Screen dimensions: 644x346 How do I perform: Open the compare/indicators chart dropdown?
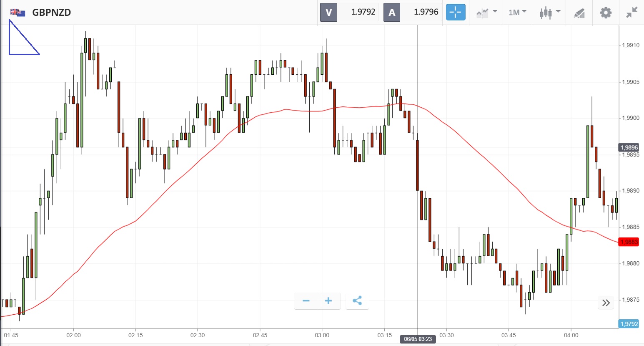pos(486,13)
